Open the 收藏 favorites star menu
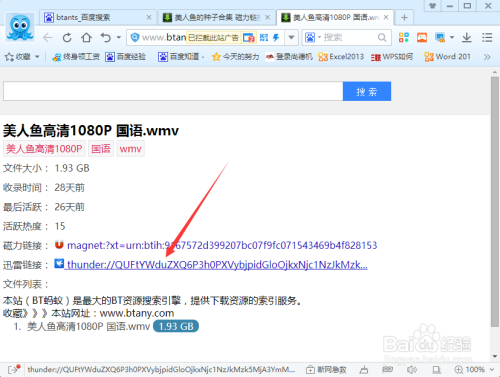The width and height of the screenshot is (500, 377). (x=22, y=57)
